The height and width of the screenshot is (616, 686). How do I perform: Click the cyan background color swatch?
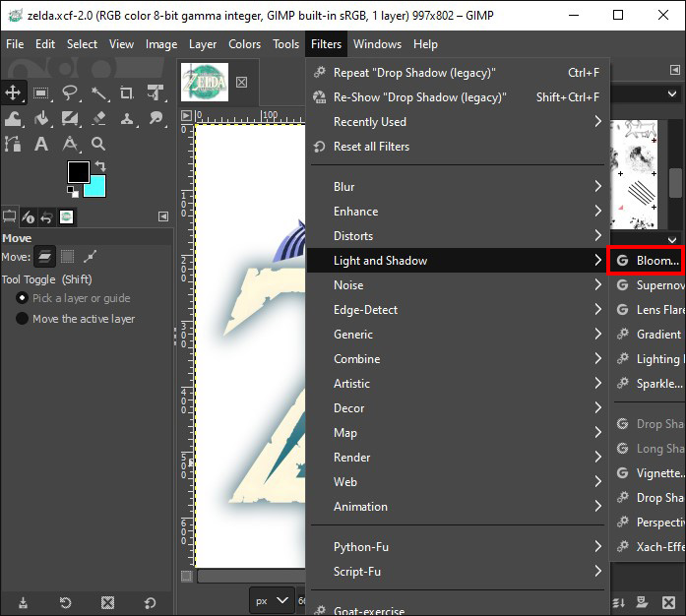pyautogui.click(x=94, y=186)
